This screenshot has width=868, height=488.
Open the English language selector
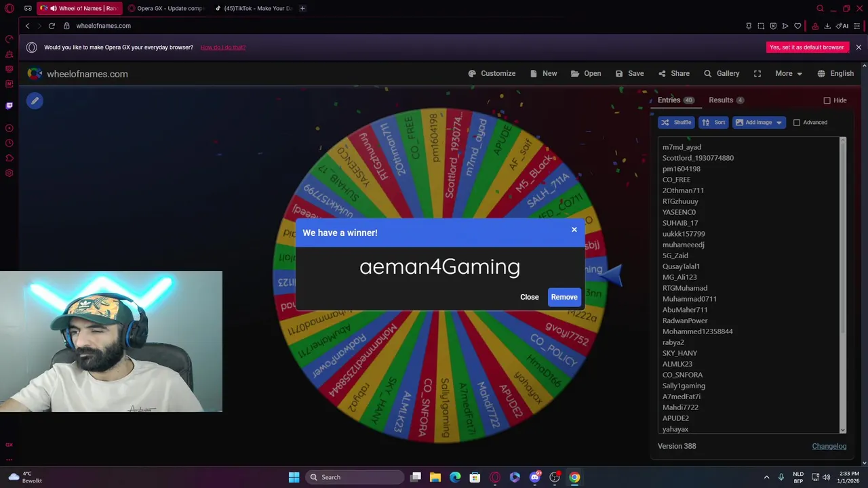click(x=835, y=73)
